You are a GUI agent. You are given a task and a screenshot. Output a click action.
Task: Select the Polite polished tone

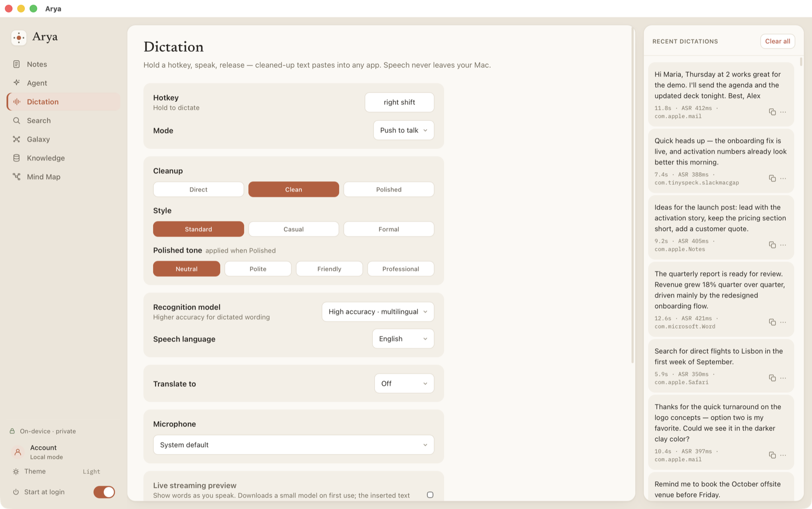pyautogui.click(x=258, y=269)
